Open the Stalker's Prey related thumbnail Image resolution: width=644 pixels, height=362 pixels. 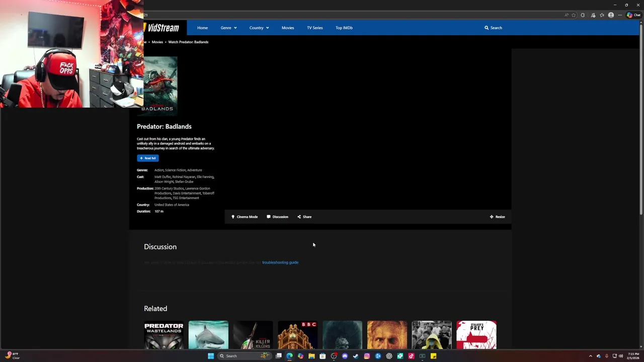(x=476, y=335)
